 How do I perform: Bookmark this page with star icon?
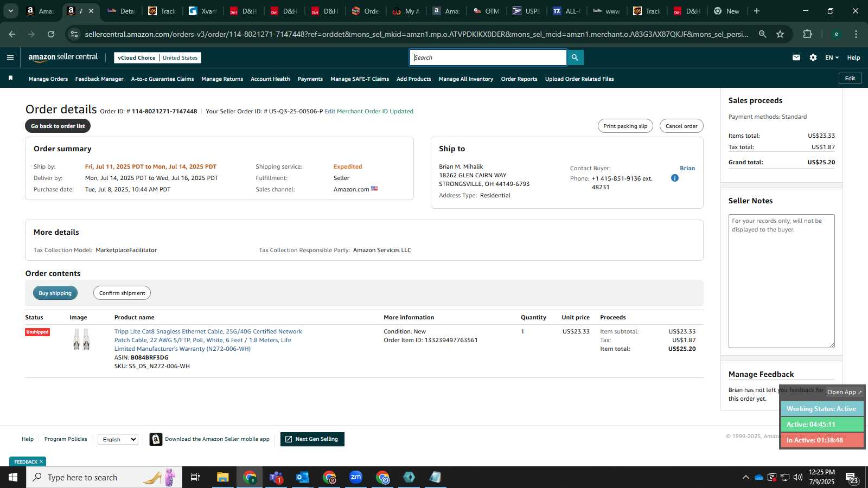click(780, 34)
